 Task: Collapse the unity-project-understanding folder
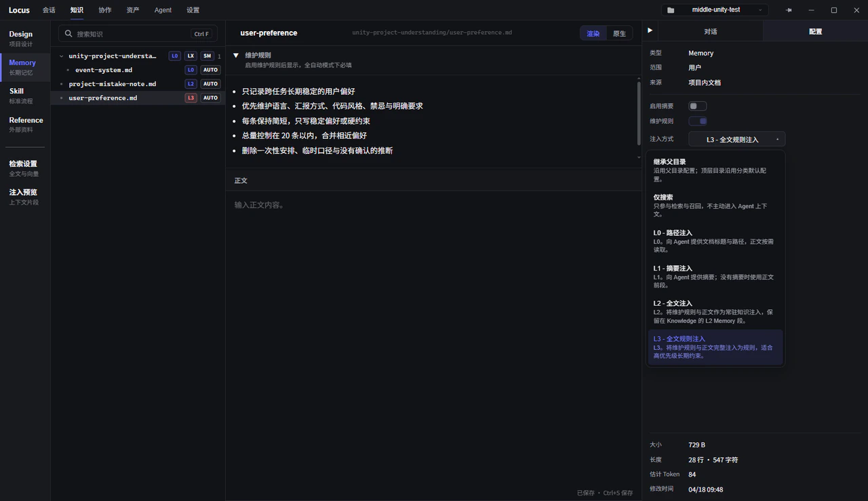pyautogui.click(x=62, y=56)
